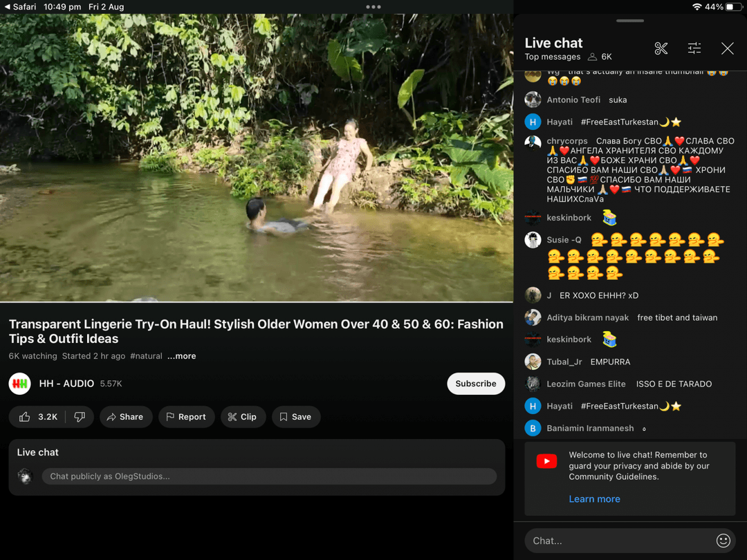The width and height of the screenshot is (747, 560).
Task: Open the Top messages chat mode dropdown
Action: coord(552,57)
